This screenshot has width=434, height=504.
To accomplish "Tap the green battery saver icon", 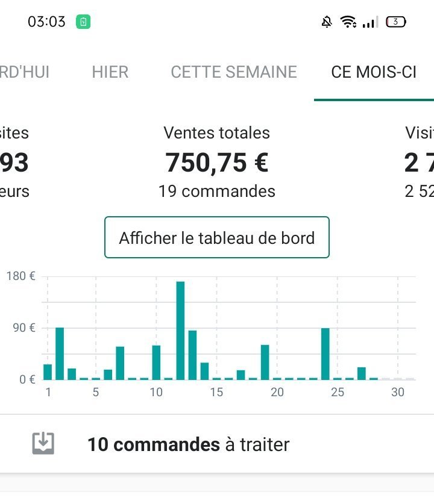I will [x=83, y=22].
